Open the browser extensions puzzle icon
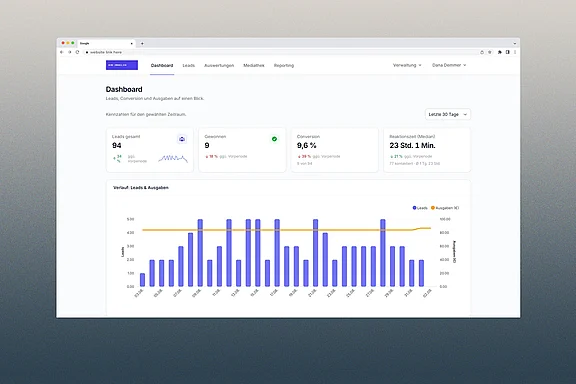576x384 pixels. [500, 52]
